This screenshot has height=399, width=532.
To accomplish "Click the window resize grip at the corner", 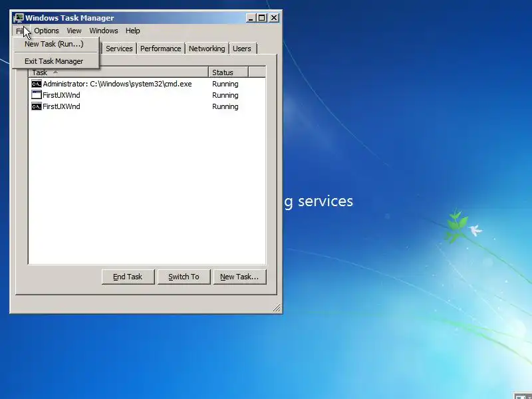I will [x=277, y=307].
